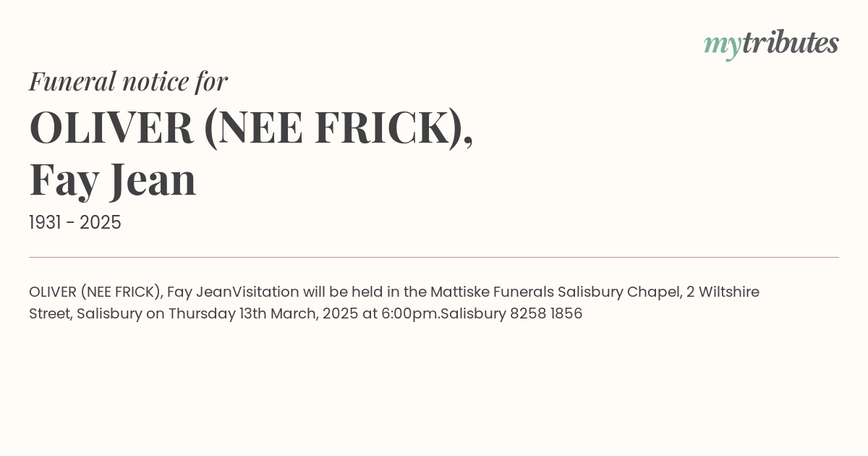Viewport: 868px width, 456px height.
Task: Select the word "OLIVER" in the large heading
Action: pyautogui.click(x=111, y=127)
